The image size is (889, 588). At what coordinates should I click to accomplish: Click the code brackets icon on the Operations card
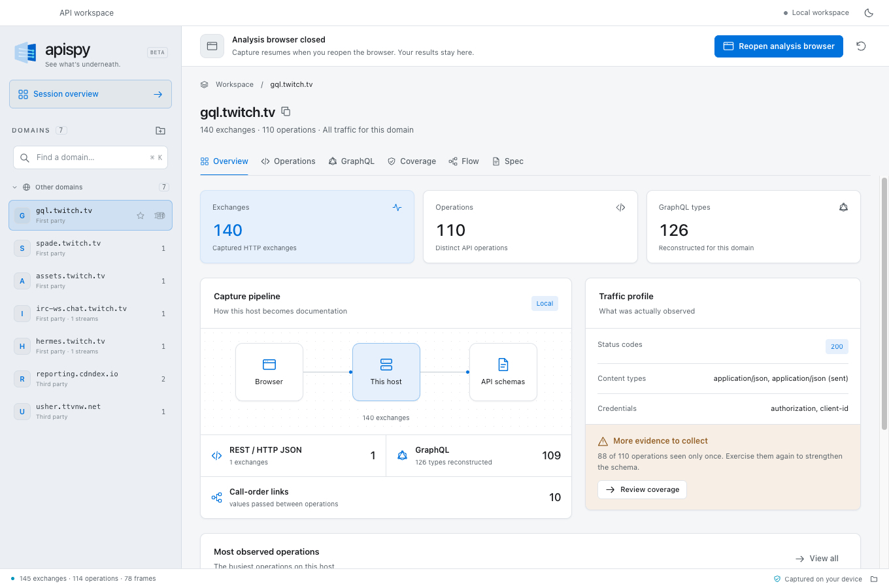tap(620, 207)
